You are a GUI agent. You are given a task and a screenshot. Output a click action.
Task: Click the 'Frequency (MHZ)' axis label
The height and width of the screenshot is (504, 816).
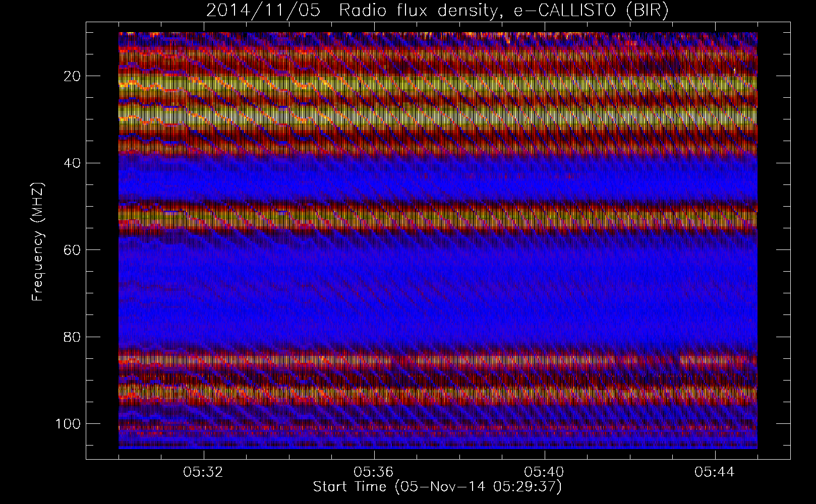pos(38,242)
